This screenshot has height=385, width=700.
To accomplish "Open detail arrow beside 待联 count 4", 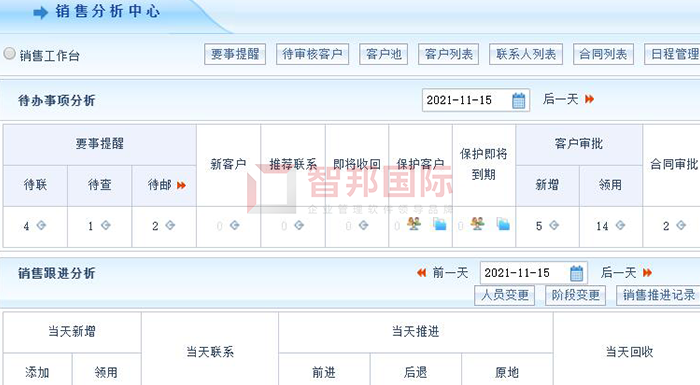I will [x=41, y=226].
